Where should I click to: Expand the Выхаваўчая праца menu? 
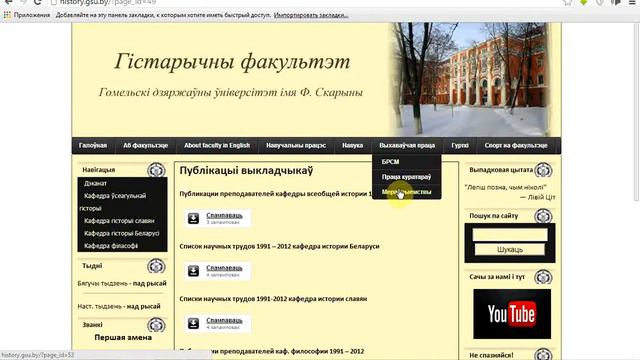click(x=407, y=145)
